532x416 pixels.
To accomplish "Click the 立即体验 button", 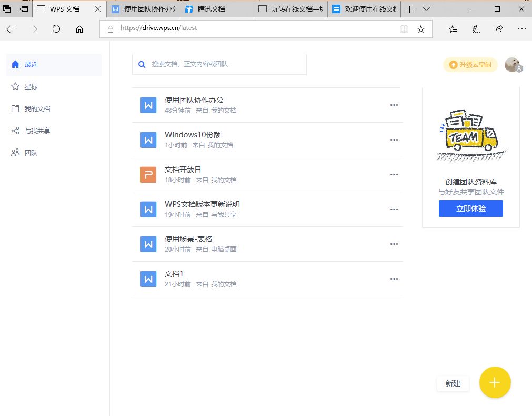I will coord(470,209).
